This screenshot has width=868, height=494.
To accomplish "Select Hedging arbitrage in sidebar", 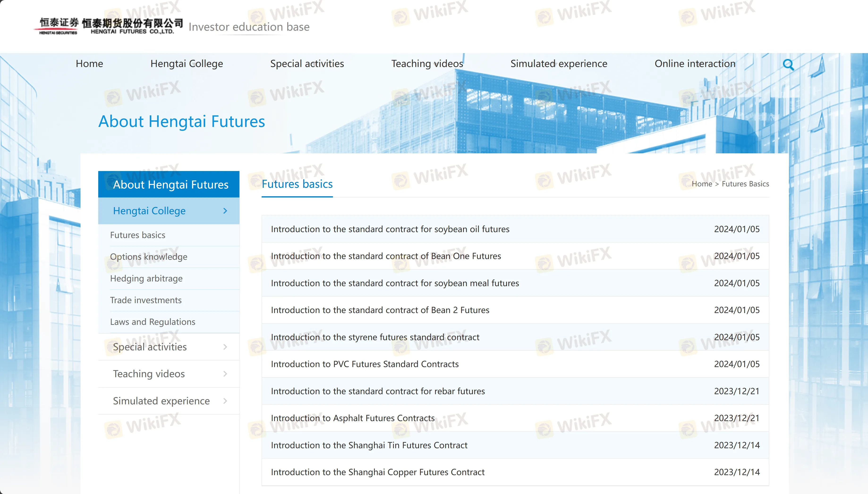I will (x=146, y=278).
